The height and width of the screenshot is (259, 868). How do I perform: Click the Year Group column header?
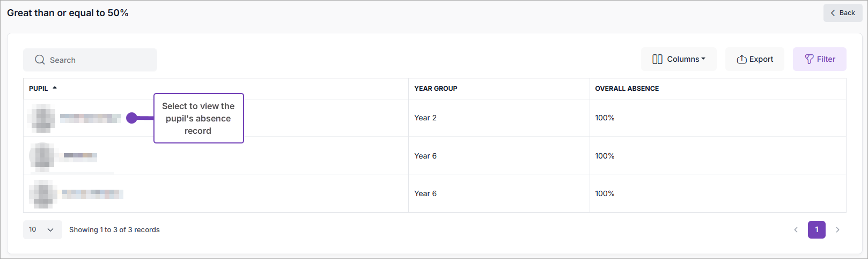point(436,89)
